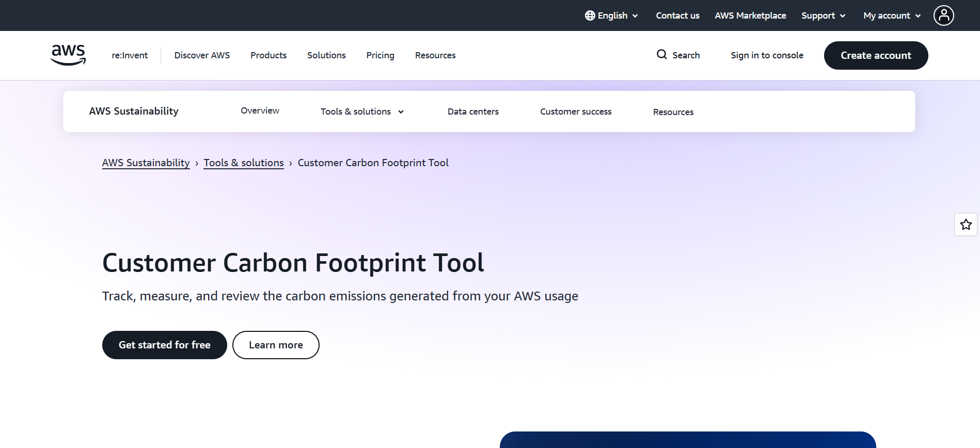Click Learn more button
Viewport: 980px width, 448px height.
point(276,345)
